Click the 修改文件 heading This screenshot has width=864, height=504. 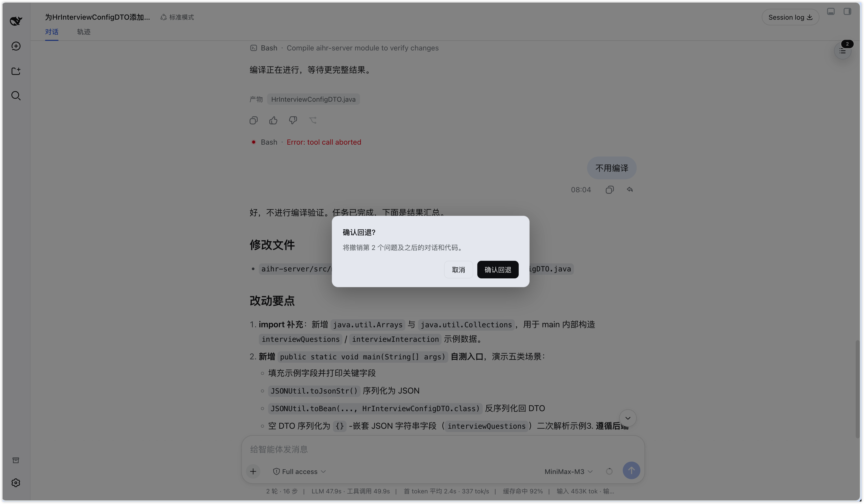[x=272, y=245]
